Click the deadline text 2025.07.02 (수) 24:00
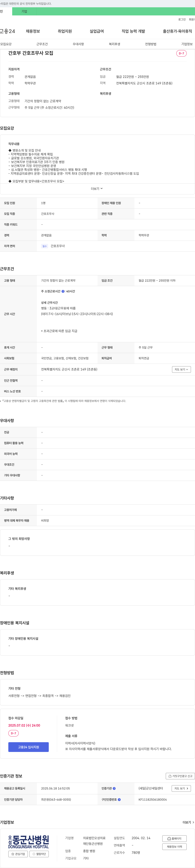Viewport: 195px width, 868px height. click(24, 726)
